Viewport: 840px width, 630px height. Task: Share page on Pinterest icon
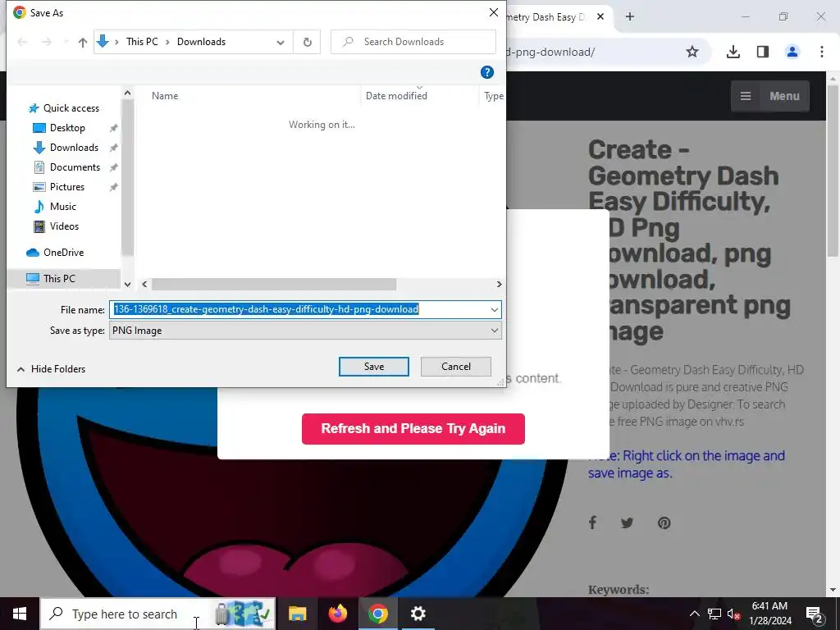pyautogui.click(x=664, y=523)
